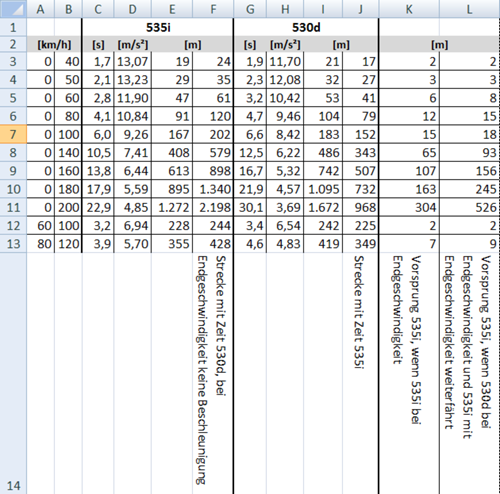Image resolution: width=500 pixels, height=494 pixels.
Task: Click the rotated 'Vorsprung 530d, wenn 530d bei' cell
Action: [x=469, y=373]
